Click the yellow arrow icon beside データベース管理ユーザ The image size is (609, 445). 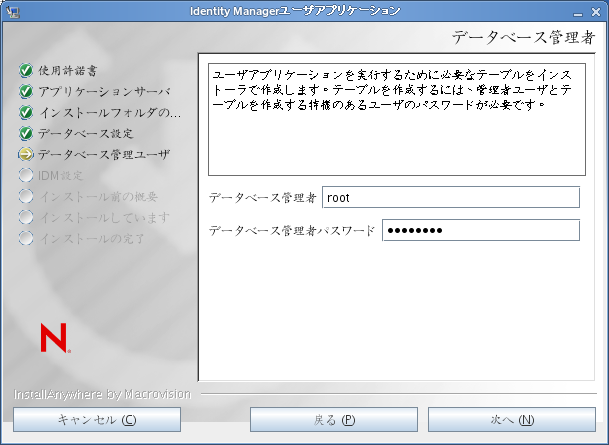tap(26, 154)
